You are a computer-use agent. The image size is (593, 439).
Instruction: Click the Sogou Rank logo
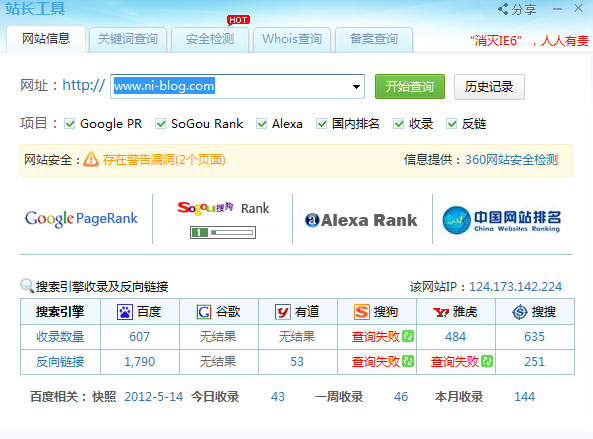coord(223,208)
